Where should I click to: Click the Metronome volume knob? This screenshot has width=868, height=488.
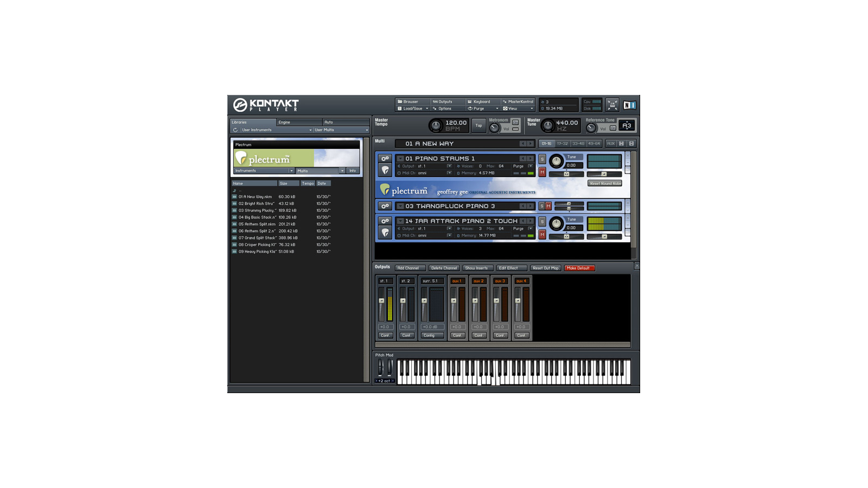(x=494, y=129)
